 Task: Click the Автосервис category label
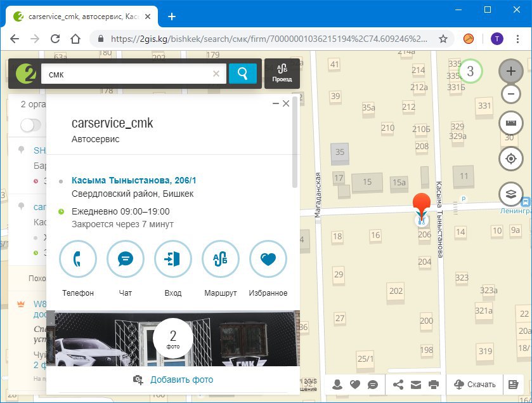click(x=95, y=139)
